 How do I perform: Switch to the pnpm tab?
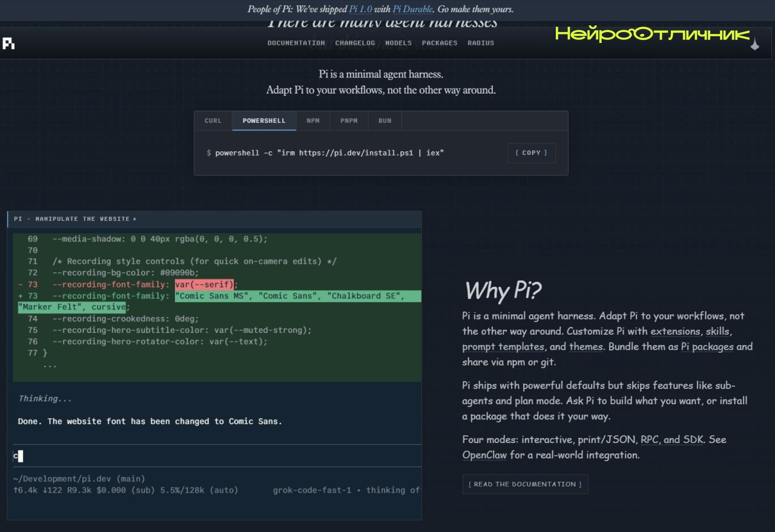349,120
